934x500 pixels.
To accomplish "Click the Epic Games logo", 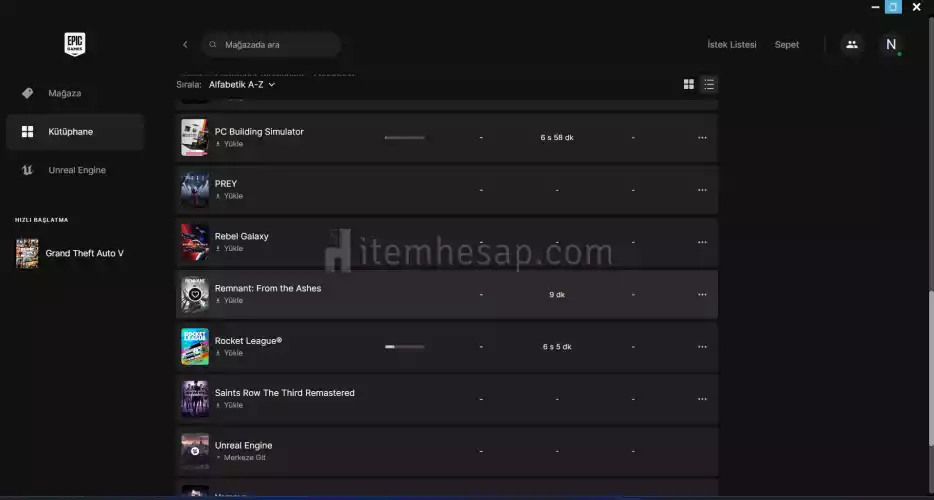I will [x=74, y=44].
